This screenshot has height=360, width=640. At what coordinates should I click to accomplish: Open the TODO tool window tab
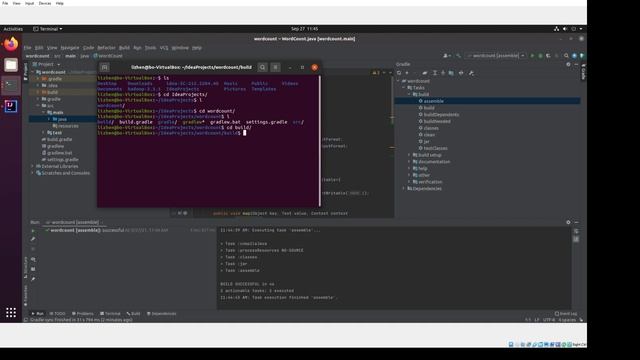(57, 313)
